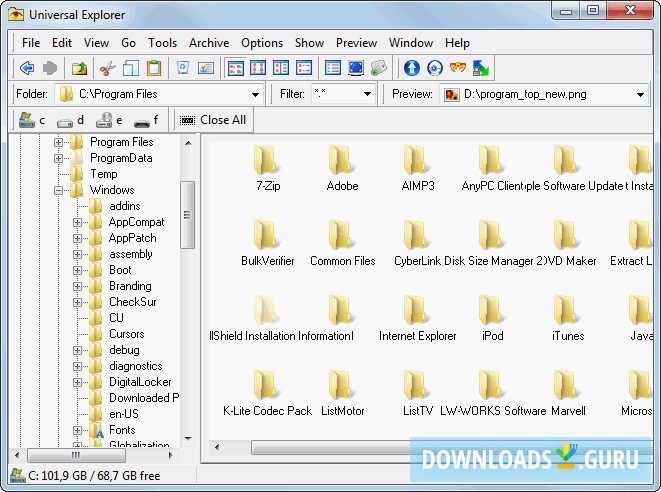Select the fourth view layout icon
This screenshot has height=492, width=661.
tap(304, 68)
